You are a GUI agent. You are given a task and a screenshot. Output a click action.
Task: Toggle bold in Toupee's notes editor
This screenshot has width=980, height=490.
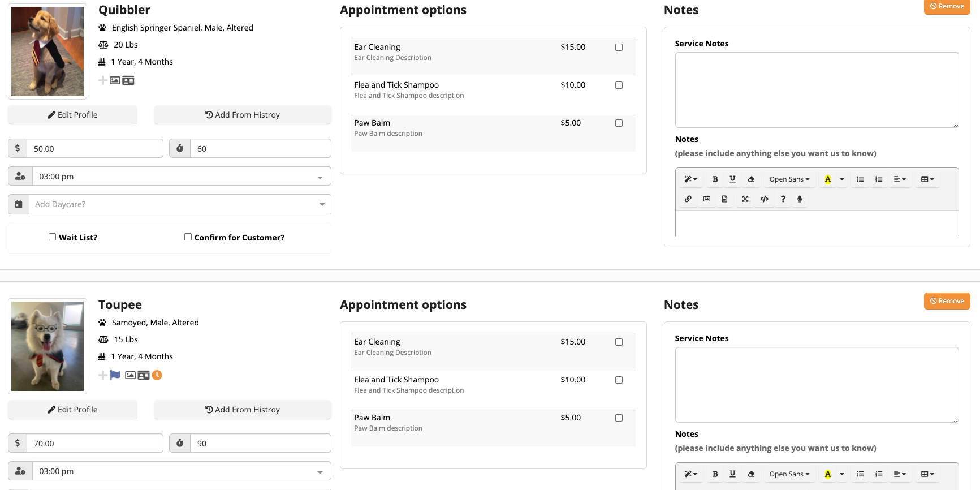click(x=715, y=474)
